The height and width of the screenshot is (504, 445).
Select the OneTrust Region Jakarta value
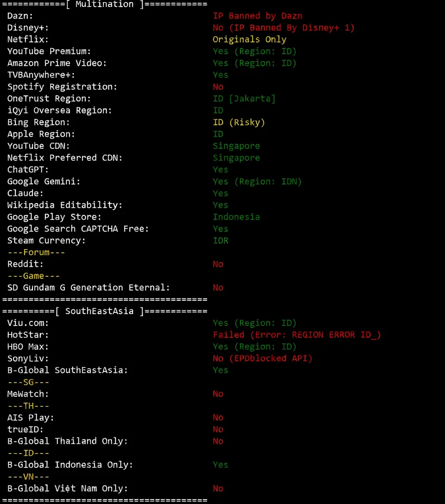click(245, 98)
